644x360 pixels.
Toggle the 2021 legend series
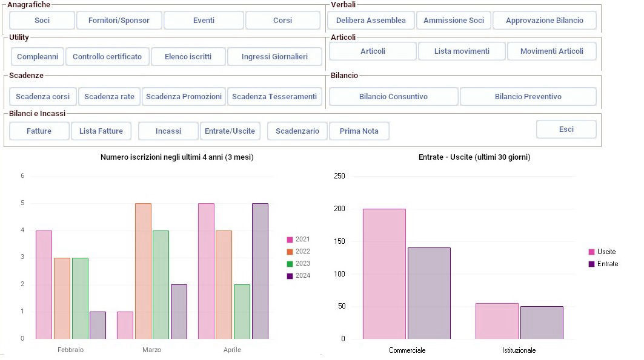point(298,240)
